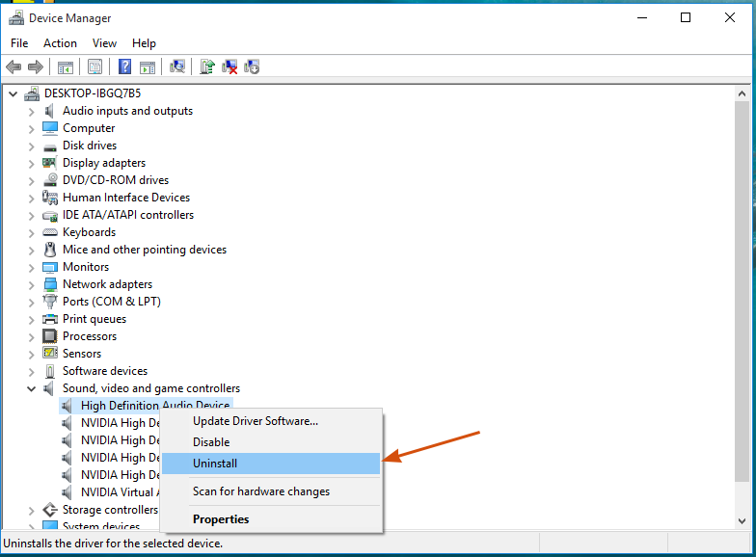The image size is (756, 557).
Task: Click the Ports (COM & LPT) icon
Action: click(50, 301)
